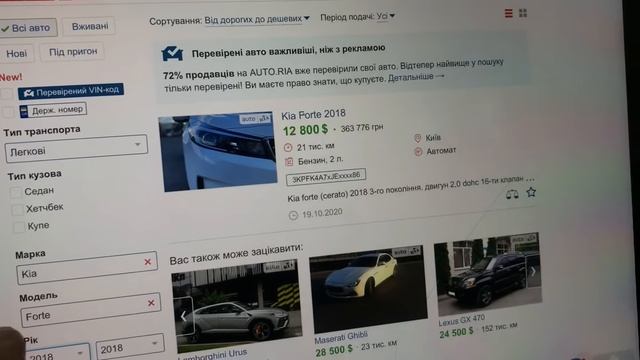Image resolution: width=640 pixels, height=360 pixels.
Task: Clear the Forte model field
Action: [x=151, y=303]
